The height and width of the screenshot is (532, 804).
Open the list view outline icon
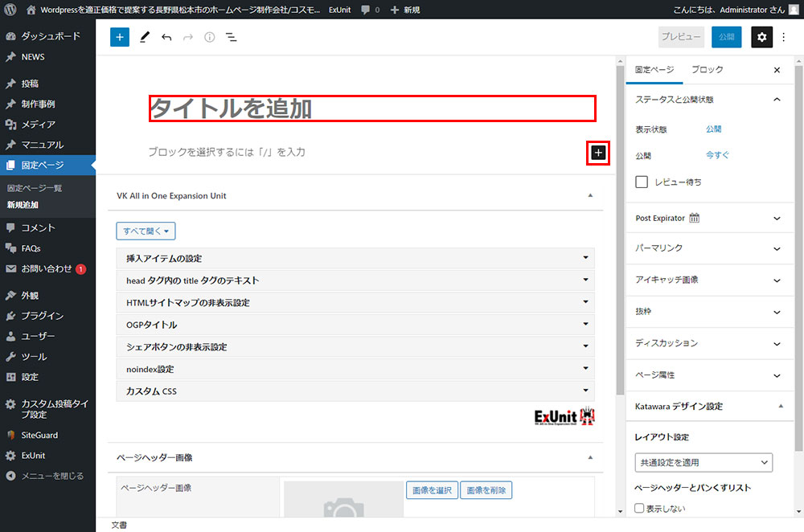point(231,37)
